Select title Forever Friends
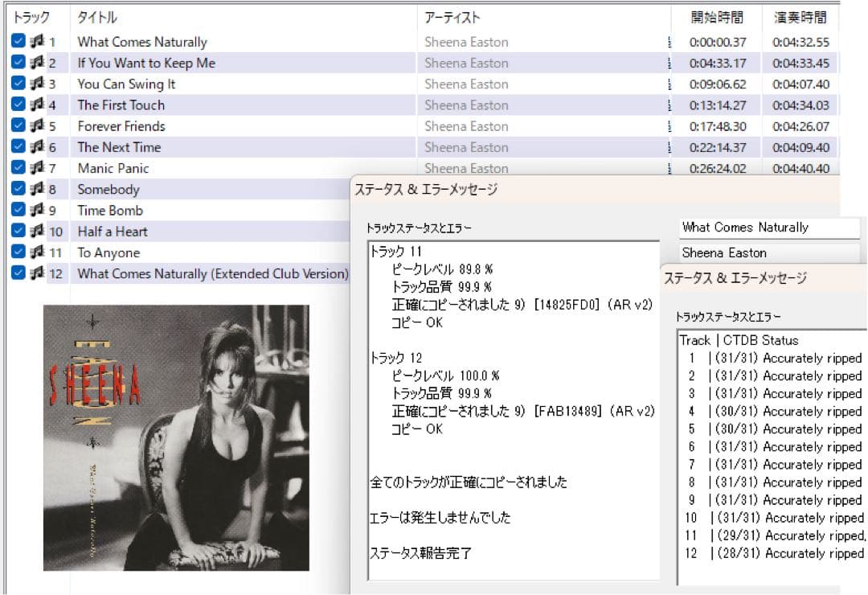The height and width of the screenshot is (595, 868). (x=121, y=126)
